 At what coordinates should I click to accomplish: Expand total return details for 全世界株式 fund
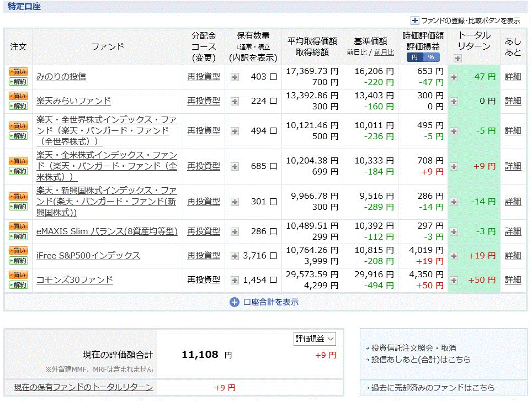[x=454, y=131]
